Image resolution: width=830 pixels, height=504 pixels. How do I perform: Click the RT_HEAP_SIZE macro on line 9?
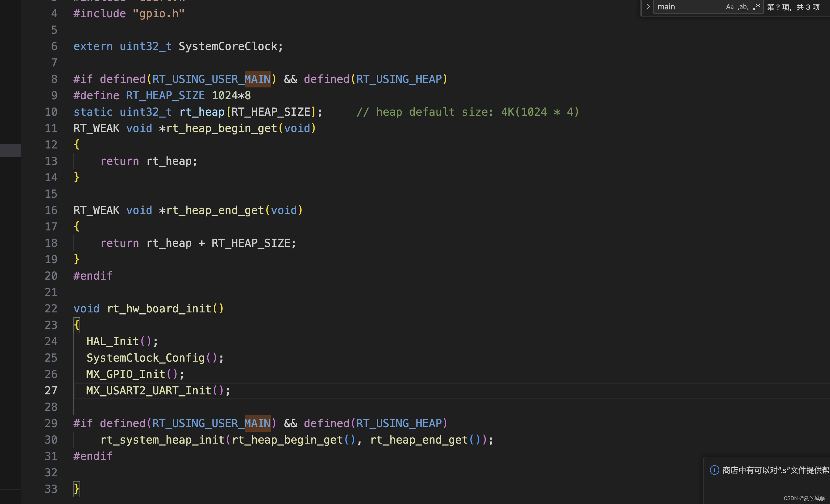[165, 96]
